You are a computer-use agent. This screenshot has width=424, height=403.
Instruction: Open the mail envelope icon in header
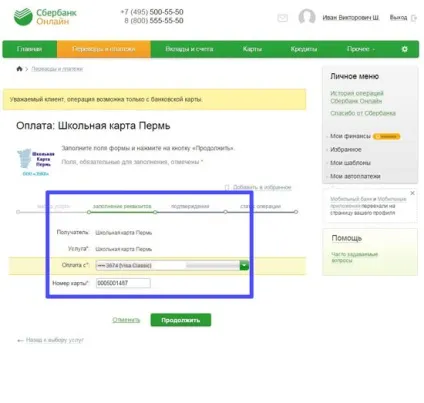[283, 18]
